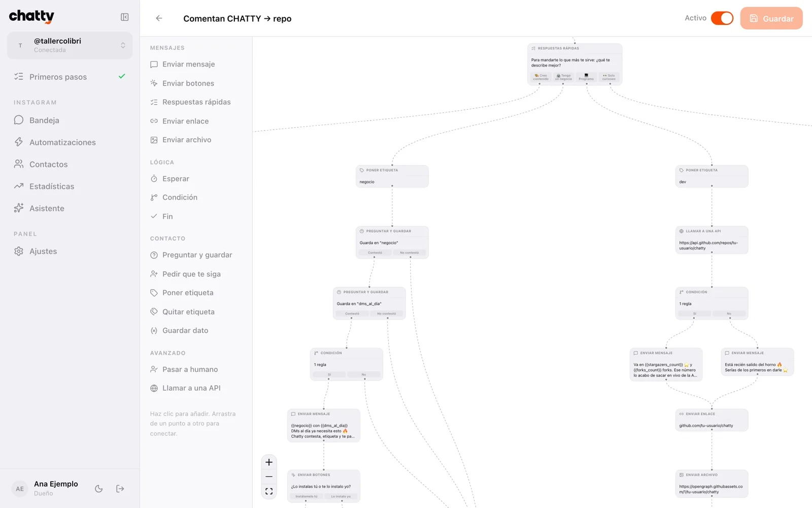Select the Respuestas rápidas node on canvas
This screenshot has width=812, height=508.
click(x=574, y=64)
